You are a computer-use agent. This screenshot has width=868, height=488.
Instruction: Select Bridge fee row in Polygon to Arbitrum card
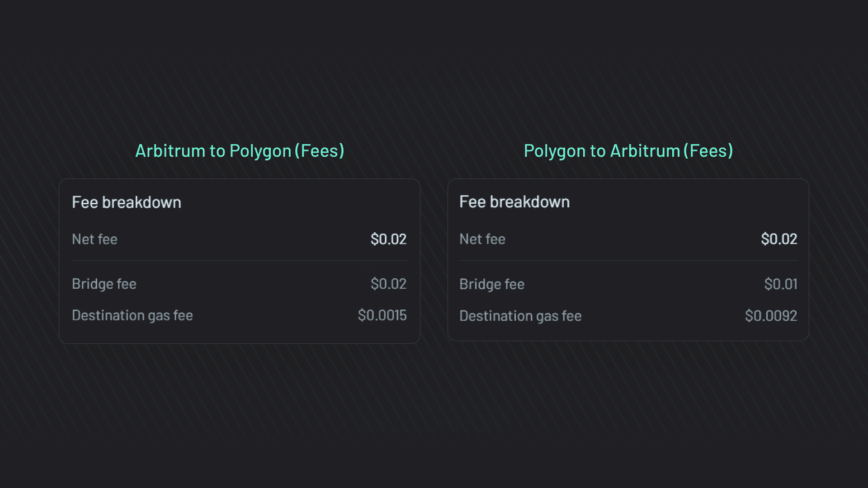pos(492,284)
